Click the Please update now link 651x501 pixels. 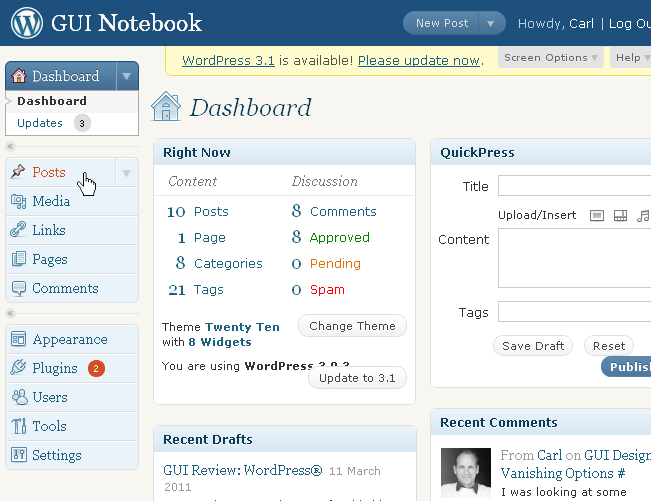[418, 60]
